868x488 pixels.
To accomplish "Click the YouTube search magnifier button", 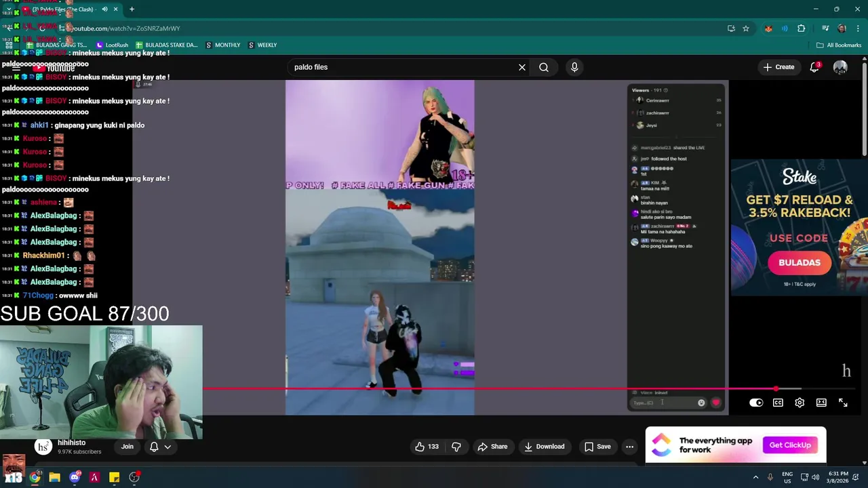I will point(544,67).
